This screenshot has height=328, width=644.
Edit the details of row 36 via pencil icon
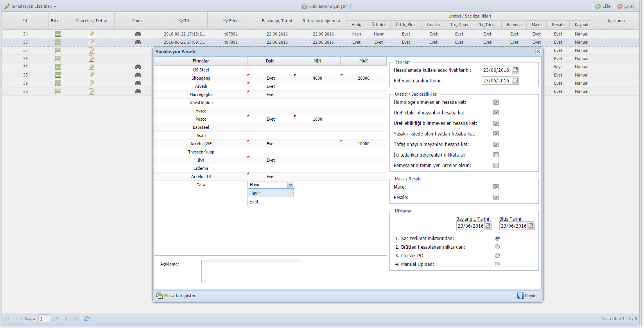click(x=91, y=59)
